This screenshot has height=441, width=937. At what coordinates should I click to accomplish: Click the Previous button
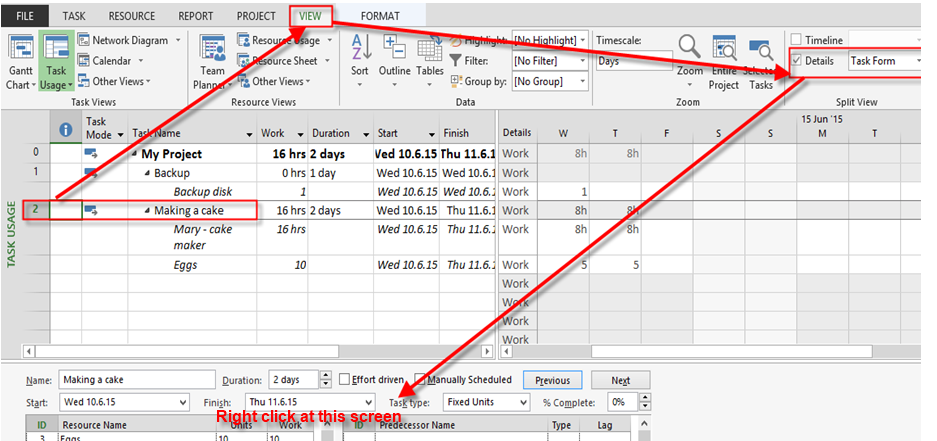552,380
